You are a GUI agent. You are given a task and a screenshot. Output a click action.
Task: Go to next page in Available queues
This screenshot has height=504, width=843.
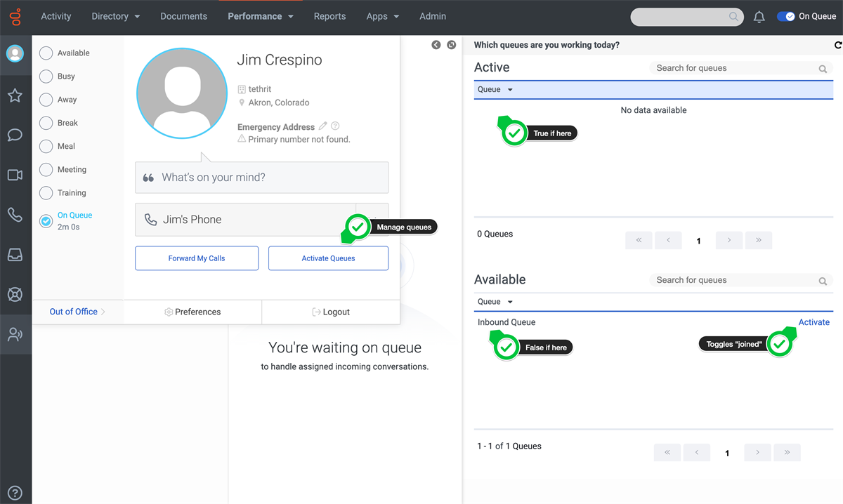tap(757, 453)
